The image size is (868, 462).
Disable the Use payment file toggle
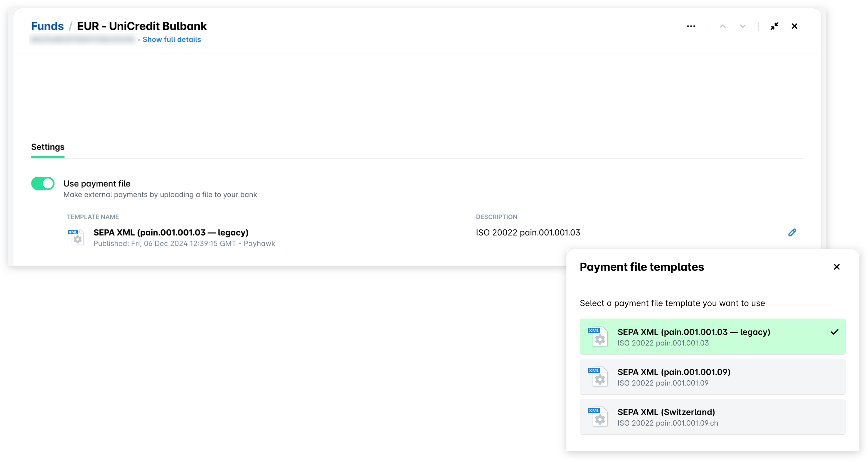click(x=43, y=183)
